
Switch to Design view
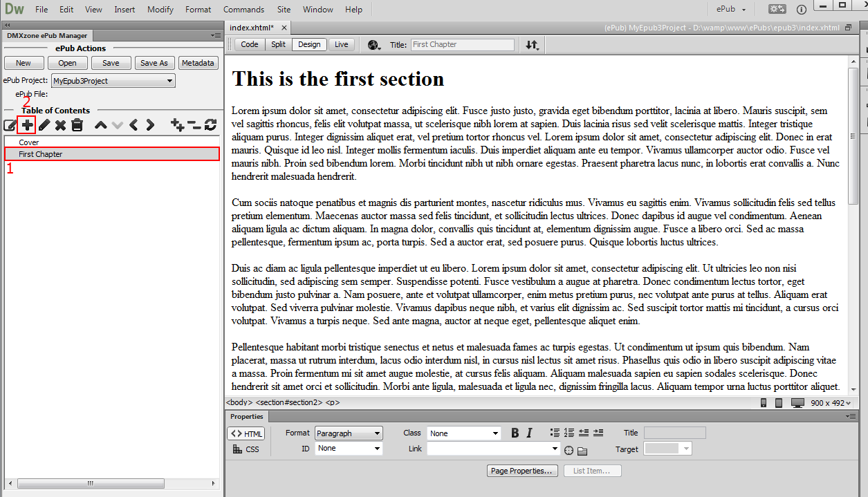(x=309, y=44)
